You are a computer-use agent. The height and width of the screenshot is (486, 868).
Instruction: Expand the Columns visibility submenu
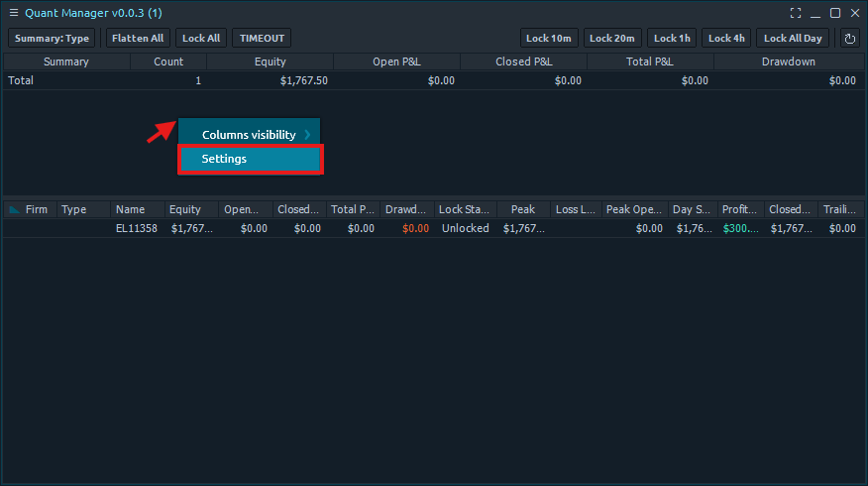pyautogui.click(x=250, y=134)
